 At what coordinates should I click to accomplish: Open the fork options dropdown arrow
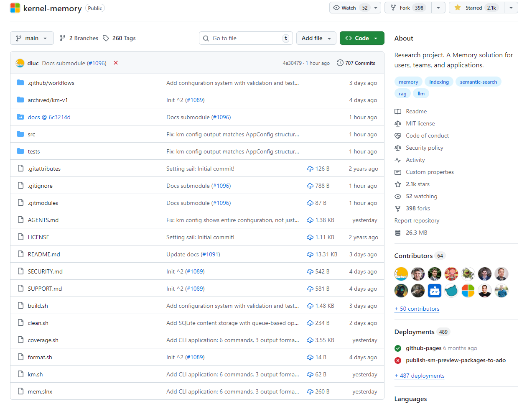point(438,8)
